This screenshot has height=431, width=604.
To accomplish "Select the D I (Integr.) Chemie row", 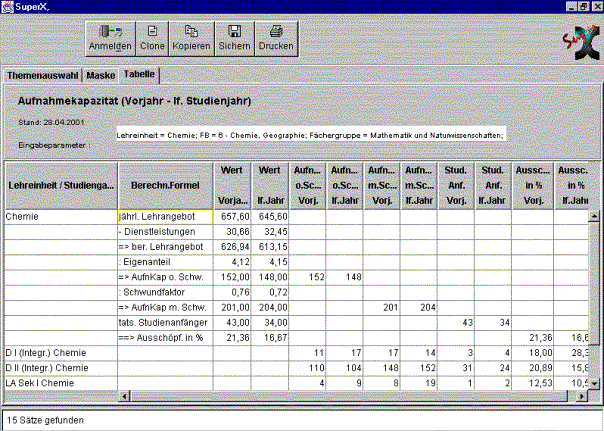I will point(61,353).
